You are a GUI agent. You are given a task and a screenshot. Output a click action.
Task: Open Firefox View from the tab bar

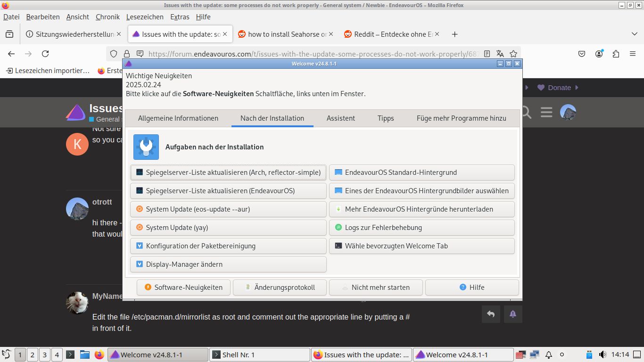(9, 34)
